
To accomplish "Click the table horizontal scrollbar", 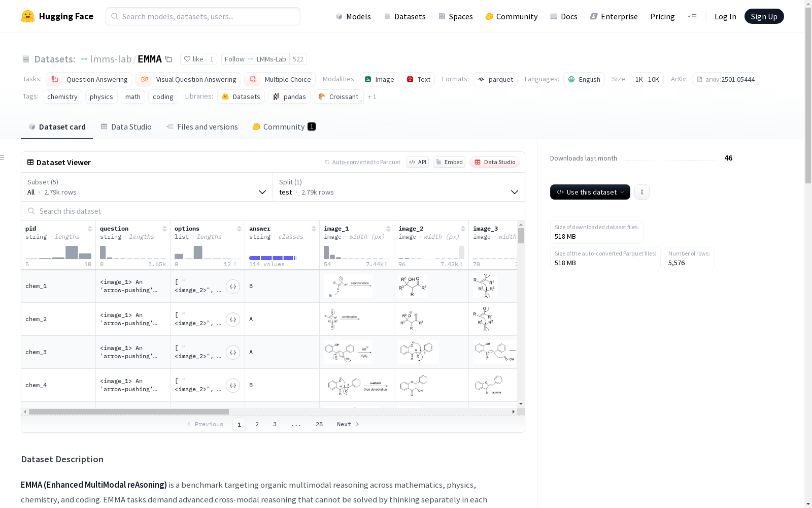I will [x=129, y=411].
